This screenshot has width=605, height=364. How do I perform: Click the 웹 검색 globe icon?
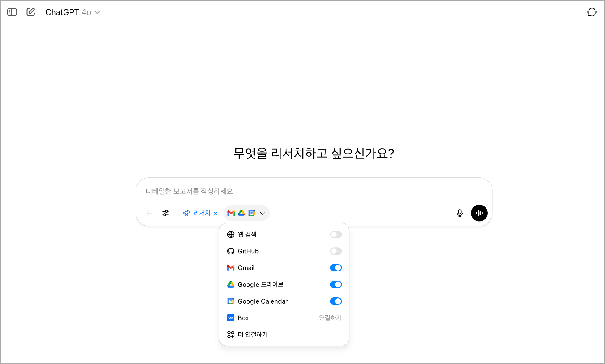[x=231, y=235]
